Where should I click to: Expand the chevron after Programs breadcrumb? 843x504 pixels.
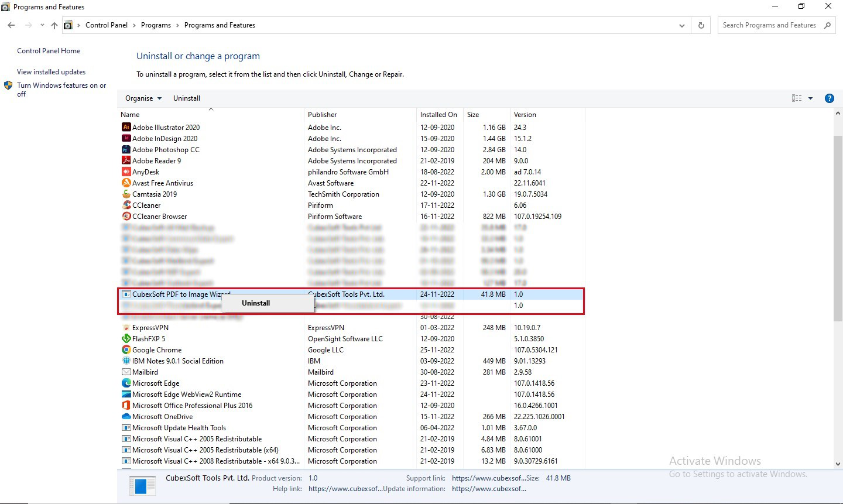tap(177, 25)
